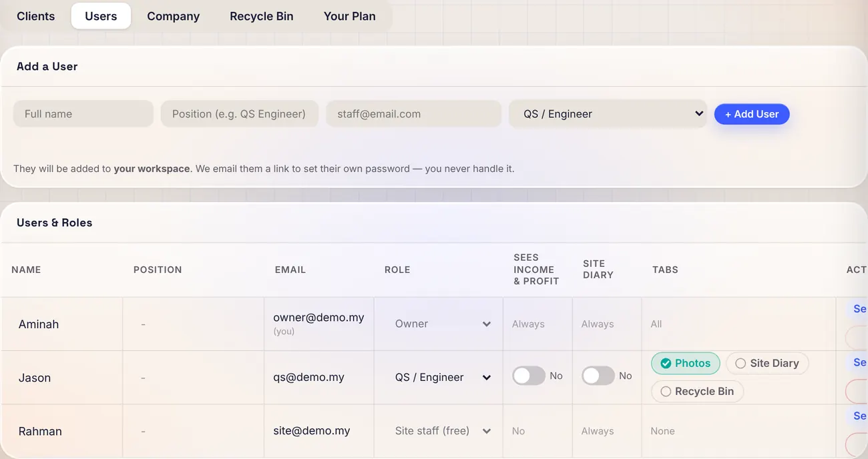The image size is (868, 459).
Task: Open Jason's QS / Engineer role dropdown
Action: point(442,377)
